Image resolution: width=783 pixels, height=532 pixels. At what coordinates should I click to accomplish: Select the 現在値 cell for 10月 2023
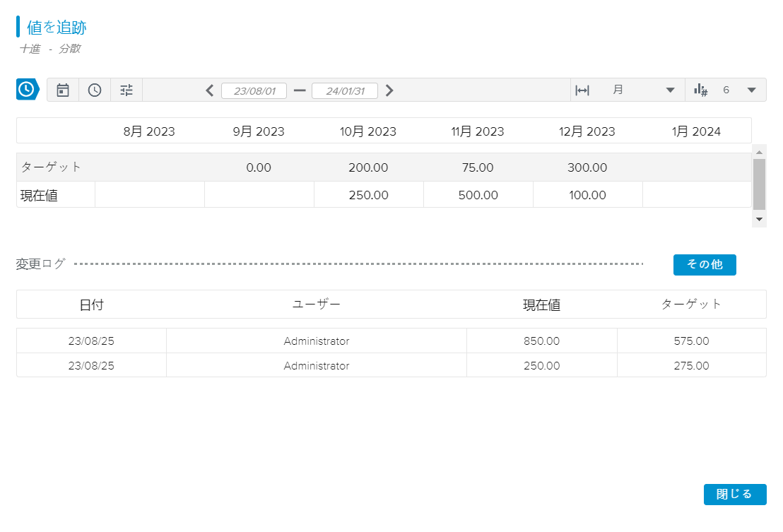click(368, 195)
